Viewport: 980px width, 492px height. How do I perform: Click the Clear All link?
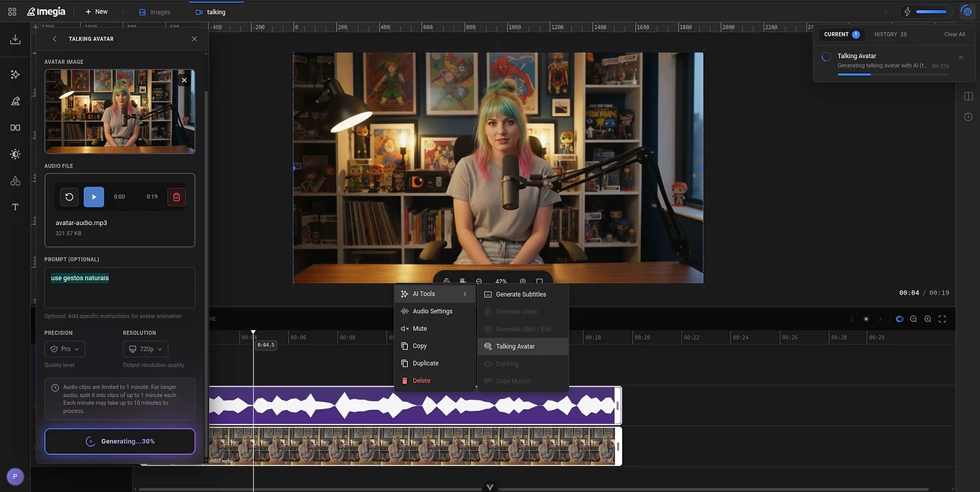[x=954, y=34]
